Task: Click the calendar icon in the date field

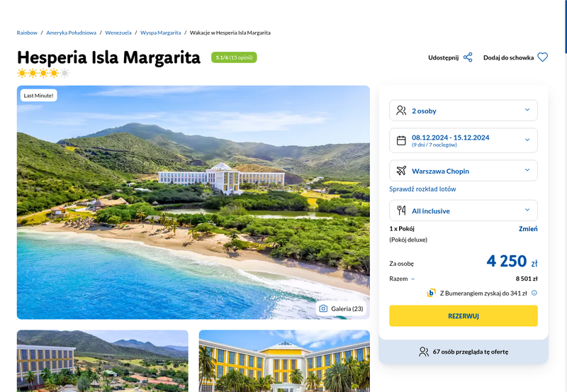Action: coord(401,140)
